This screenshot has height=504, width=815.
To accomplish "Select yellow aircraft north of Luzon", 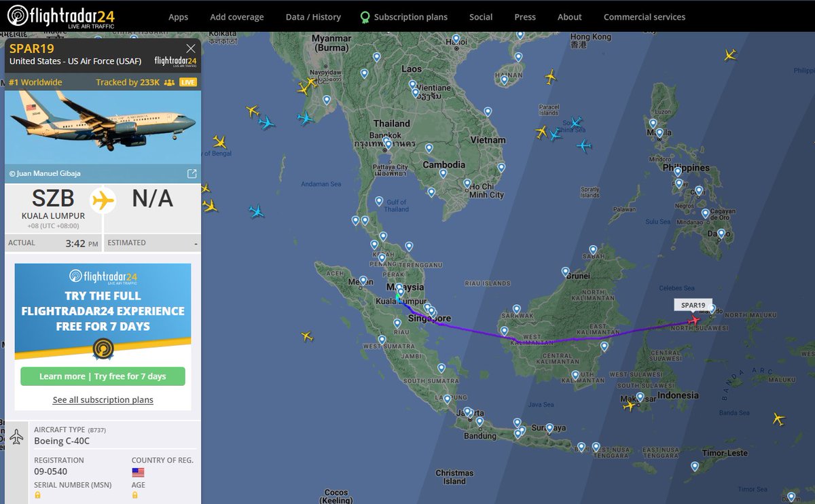I will point(730,55).
